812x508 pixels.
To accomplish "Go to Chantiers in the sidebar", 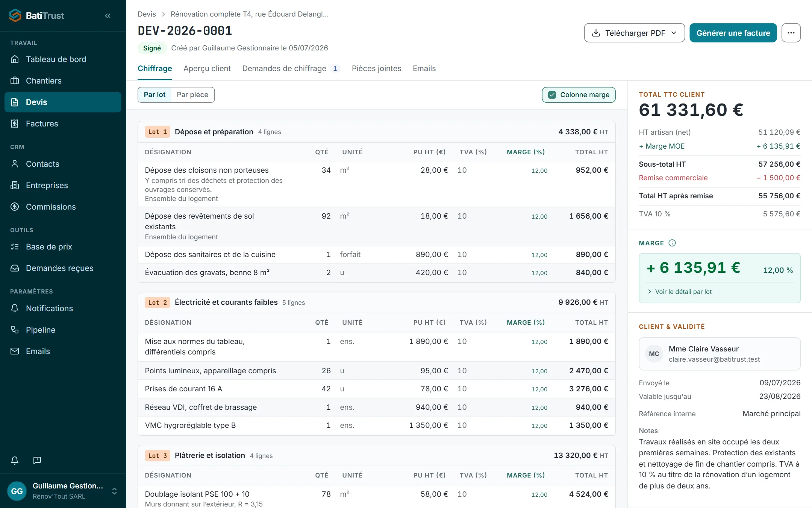I will click(x=63, y=81).
